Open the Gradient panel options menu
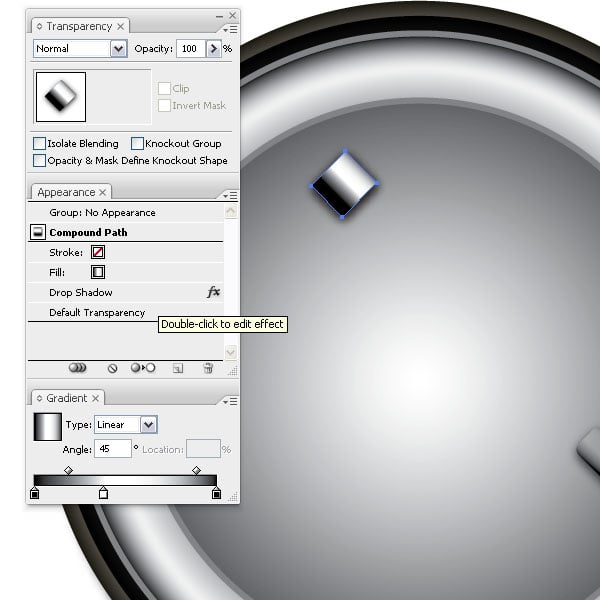The width and height of the screenshot is (600, 600). click(232, 399)
